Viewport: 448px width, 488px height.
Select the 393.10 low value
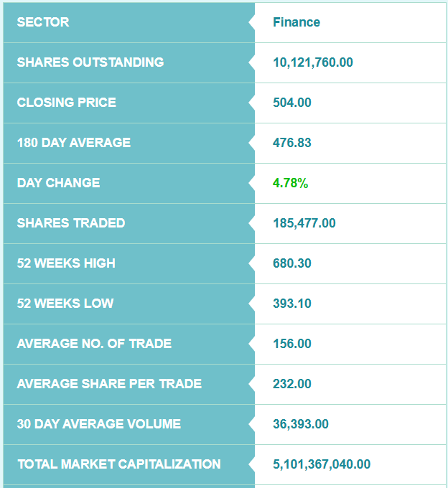point(292,304)
